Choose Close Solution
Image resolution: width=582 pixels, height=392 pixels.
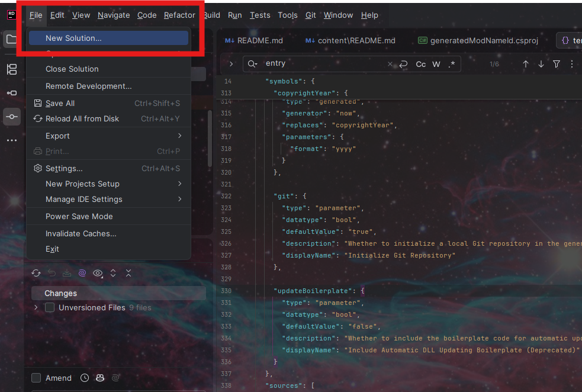(x=109, y=69)
